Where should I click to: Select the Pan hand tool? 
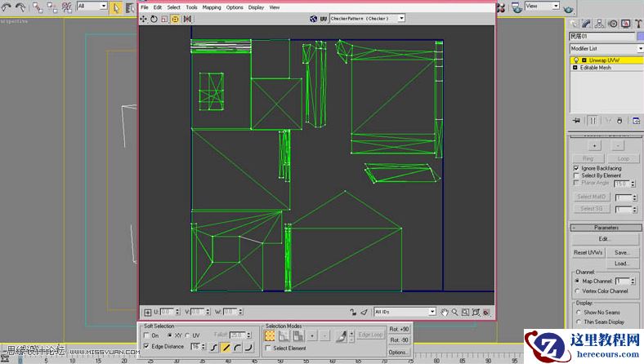[x=445, y=313]
